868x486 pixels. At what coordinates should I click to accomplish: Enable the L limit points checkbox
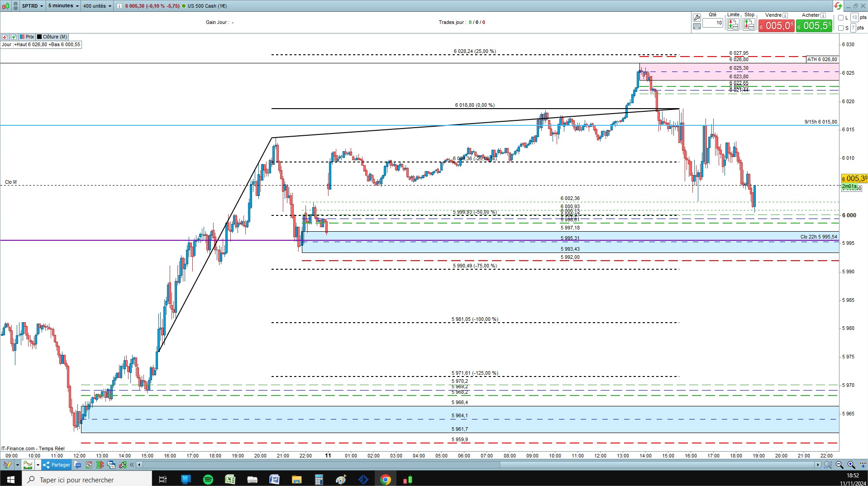[x=841, y=18]
